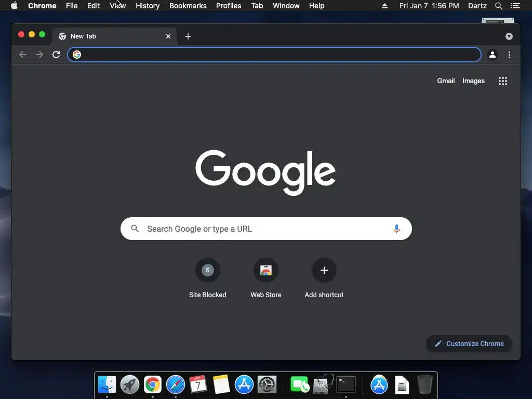Open Safari from the Dock
532x399 pixels.
(x=176, y=385)
